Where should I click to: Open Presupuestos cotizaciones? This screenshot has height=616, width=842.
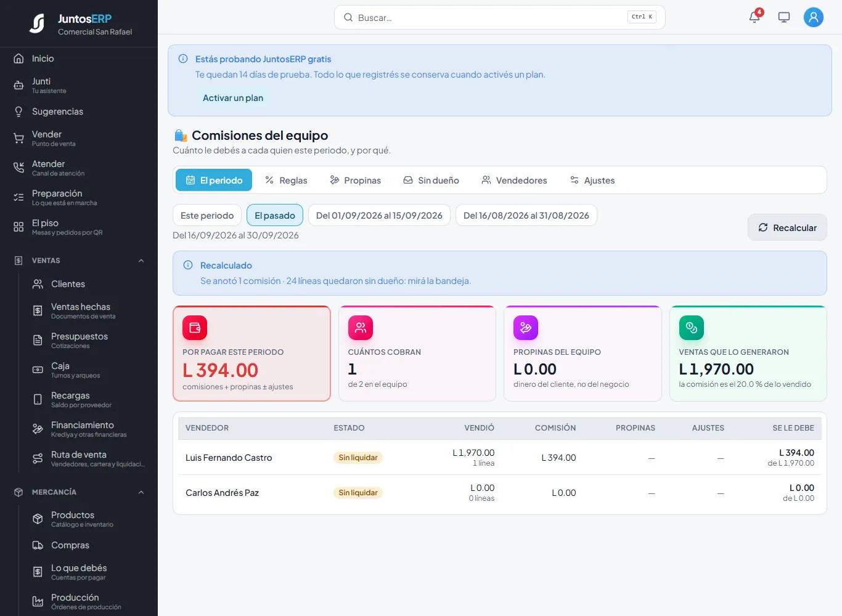(x=88, y=340)
